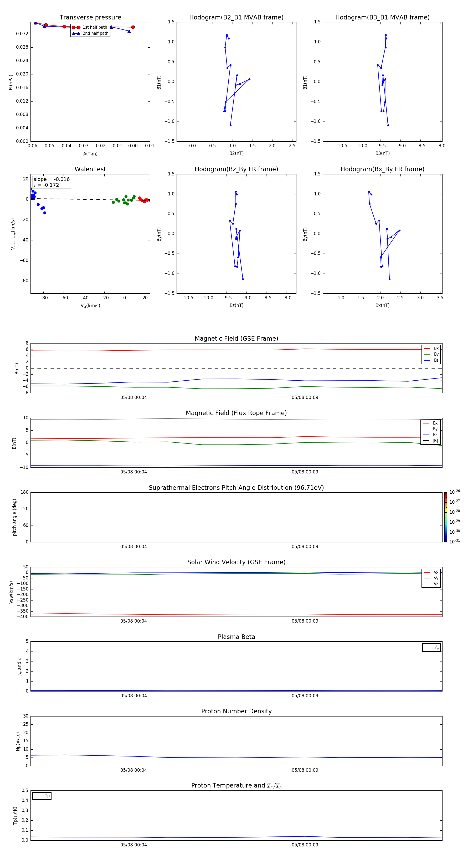
Task: Click the 'Hodogram(Bx_By FR frame)' title
Action: pyautogui.click(x=382, y=169)
